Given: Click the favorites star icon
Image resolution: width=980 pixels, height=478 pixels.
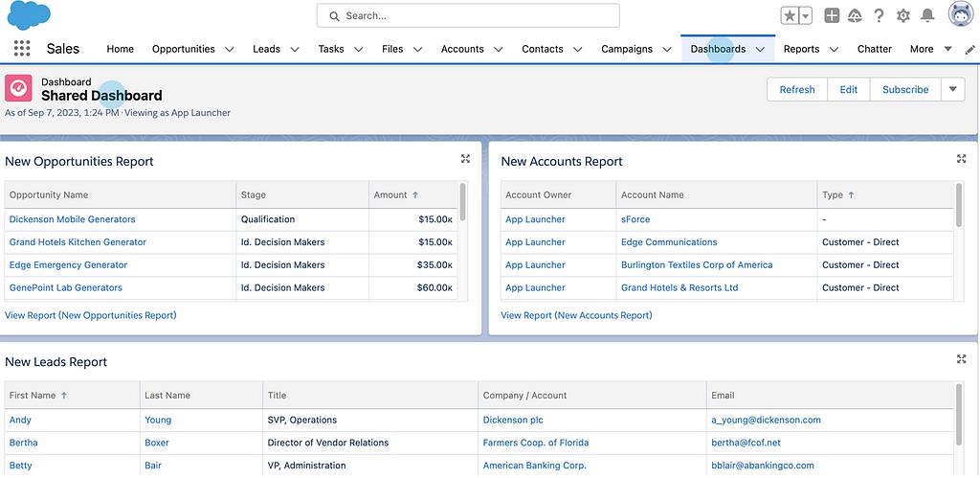Looking at the screenshot, I should coord(790,16).
